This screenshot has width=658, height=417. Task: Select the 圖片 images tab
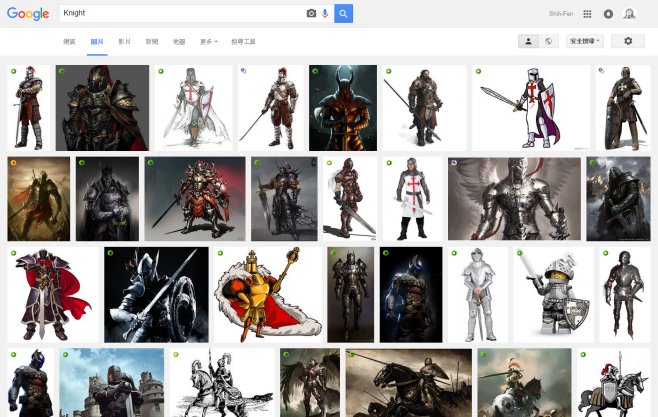[97, 42]
